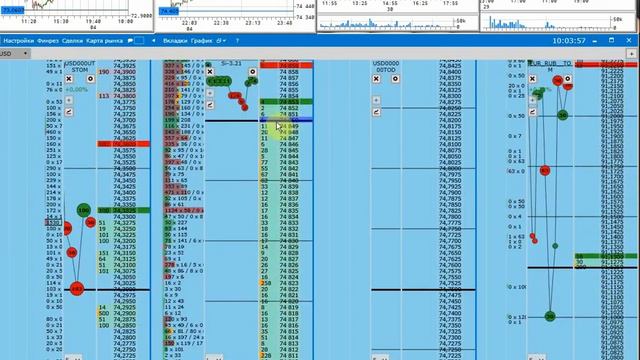
Task: Click the 10:03:57 clock in the title bar
Action: (569, 41)
